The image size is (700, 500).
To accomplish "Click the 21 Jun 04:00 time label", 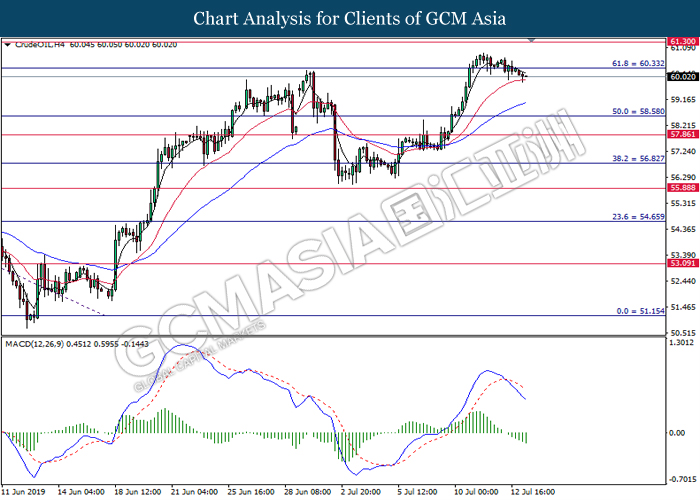I will pyautogui.click(x=194, y=492).
